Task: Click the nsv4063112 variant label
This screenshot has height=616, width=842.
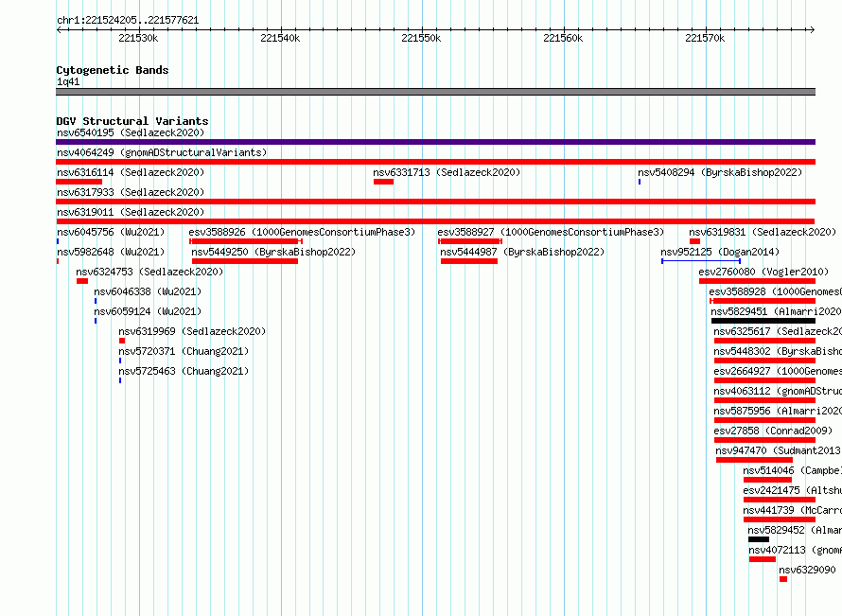Action: coord(778,391)
